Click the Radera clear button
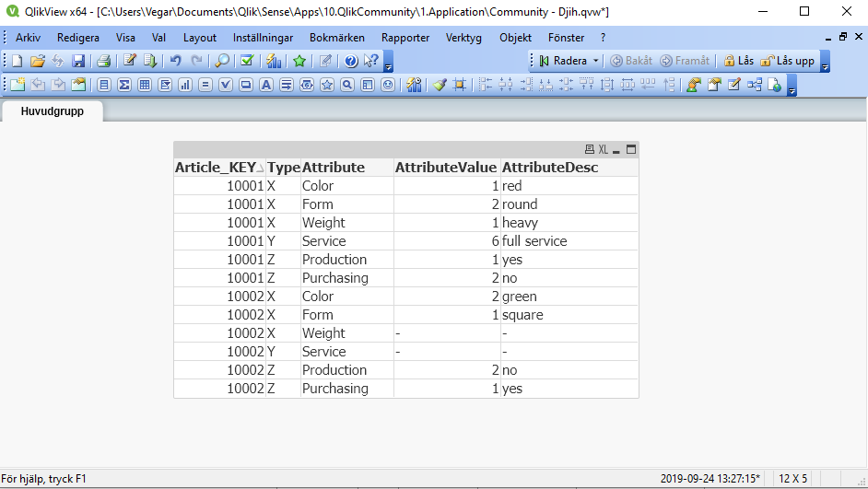The height and width of the screenshot is (489, 868). [x=564, y=61]
